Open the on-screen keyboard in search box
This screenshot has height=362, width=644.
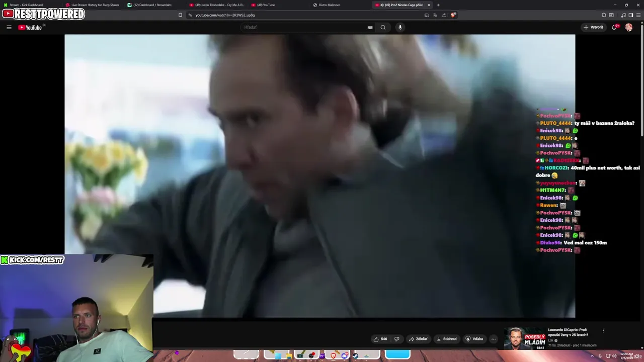pyautogui.click(x=370, y=27)
